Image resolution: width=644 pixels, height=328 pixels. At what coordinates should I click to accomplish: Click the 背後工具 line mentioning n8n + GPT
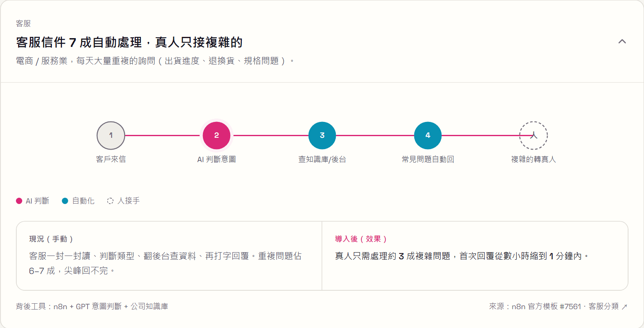coord(92,306)
